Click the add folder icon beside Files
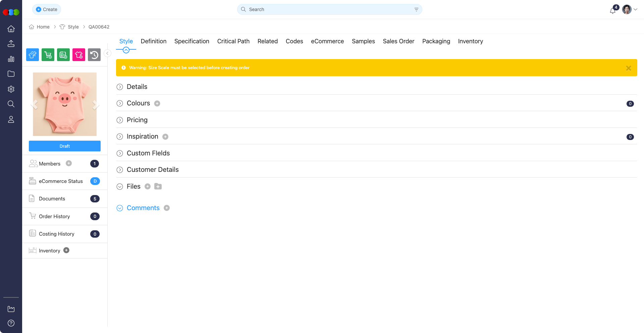The image size is (644, 333). click(x=158, y=187)
